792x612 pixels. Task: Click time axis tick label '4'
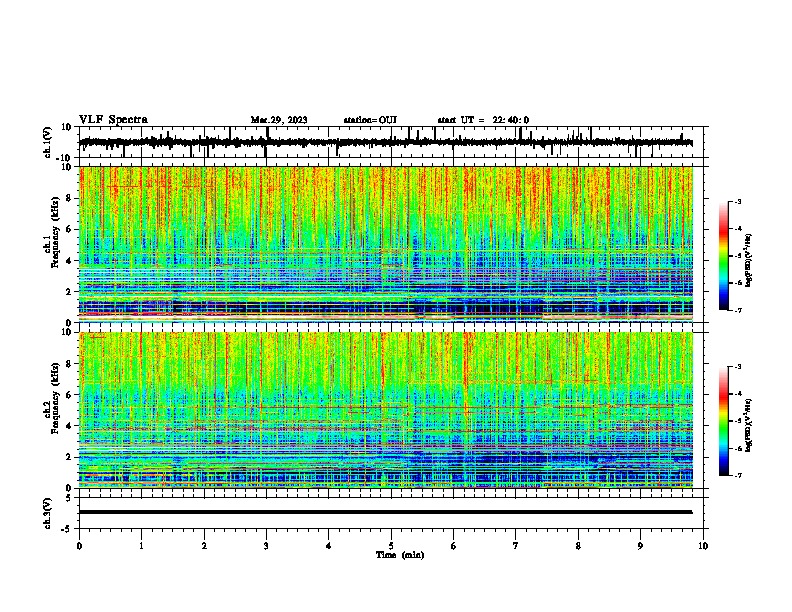tap(329, 546)
